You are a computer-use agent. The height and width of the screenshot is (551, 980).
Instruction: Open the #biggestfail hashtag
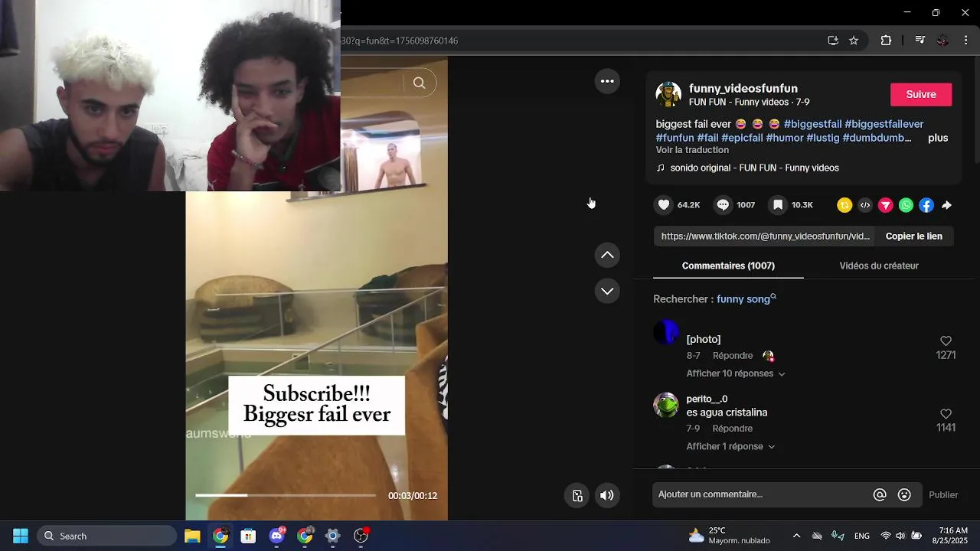tap(812, 124)
